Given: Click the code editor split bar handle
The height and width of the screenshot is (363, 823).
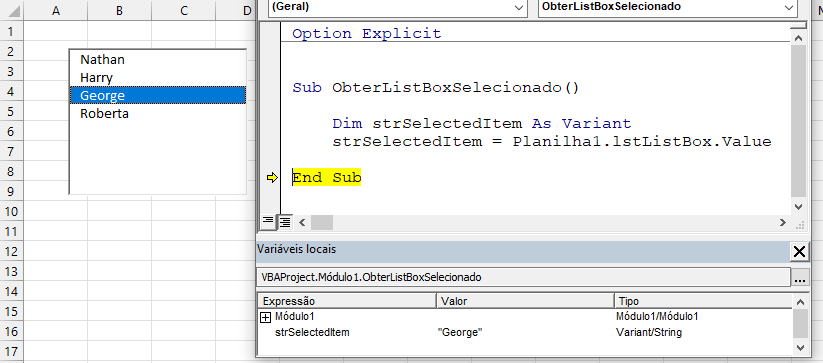Looking at the screenshot, I should 798,25.
